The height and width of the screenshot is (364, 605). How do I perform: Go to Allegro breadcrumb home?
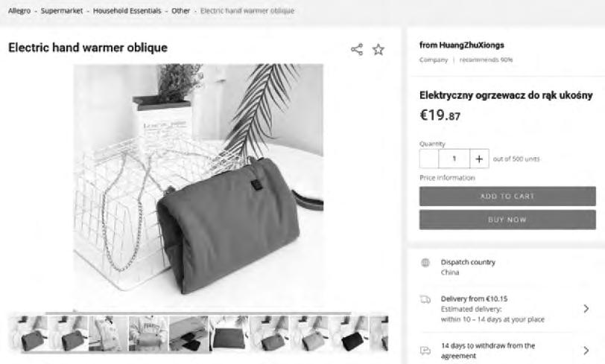pyautogui.click(x=19, y=11)
